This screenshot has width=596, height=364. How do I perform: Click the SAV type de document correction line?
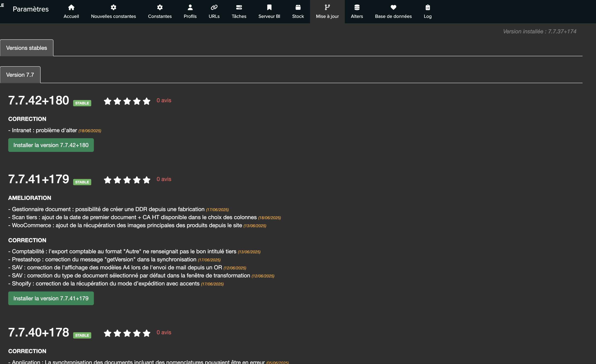coord(141,275)
